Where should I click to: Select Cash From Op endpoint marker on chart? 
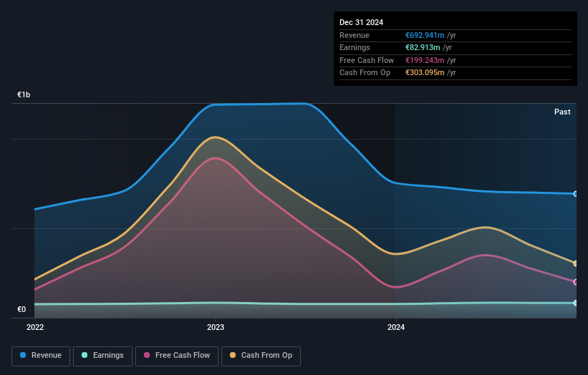click(x=576, y=263)
